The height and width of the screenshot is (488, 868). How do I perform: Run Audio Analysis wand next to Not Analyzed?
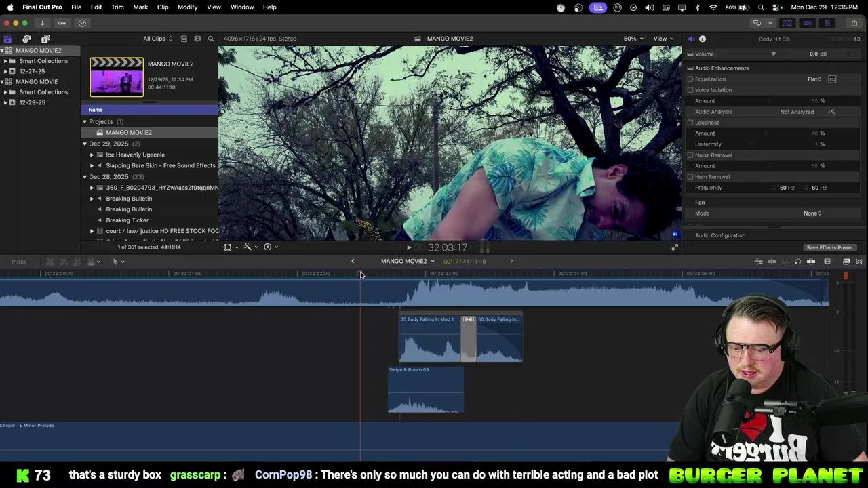832,112
